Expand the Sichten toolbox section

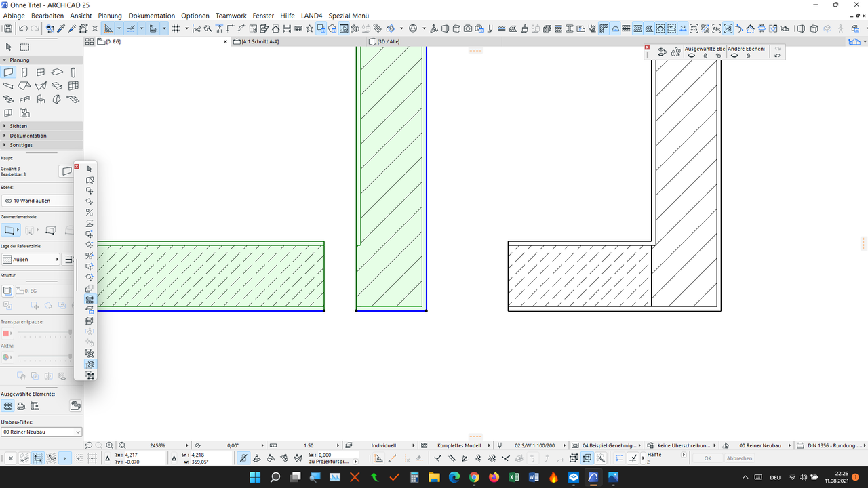[x=41, y=126]
